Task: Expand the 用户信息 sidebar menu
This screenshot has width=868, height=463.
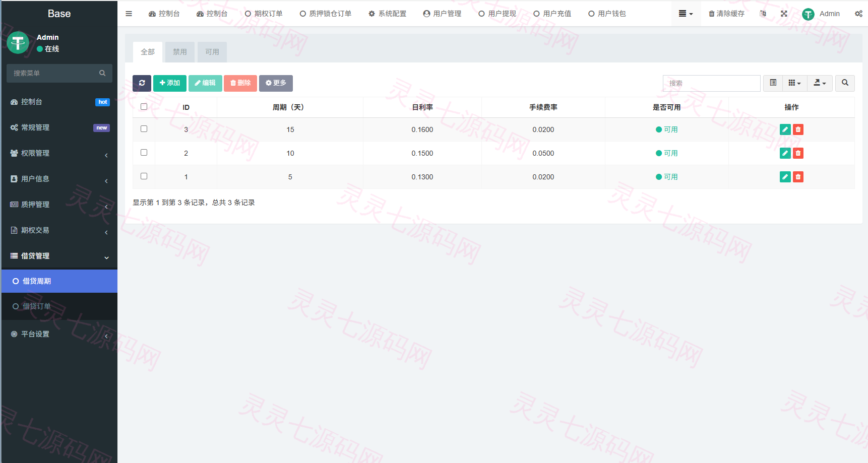Action: [x=59, y=179]
